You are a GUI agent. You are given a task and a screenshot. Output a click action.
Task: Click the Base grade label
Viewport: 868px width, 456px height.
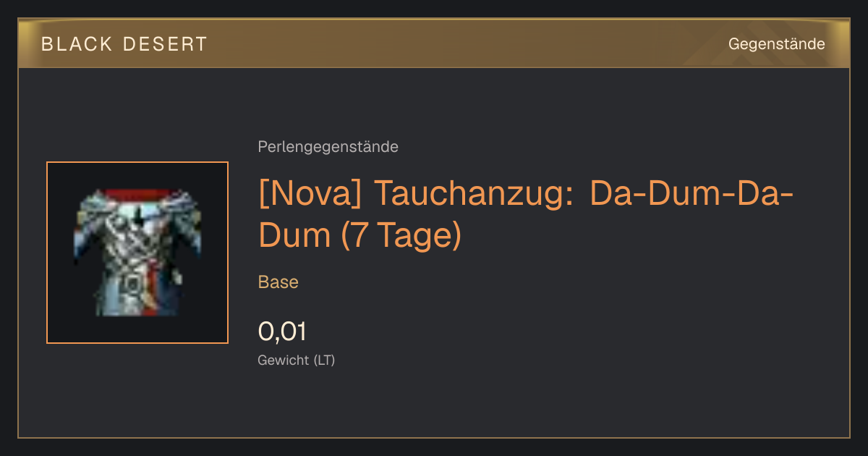point(278,282)
